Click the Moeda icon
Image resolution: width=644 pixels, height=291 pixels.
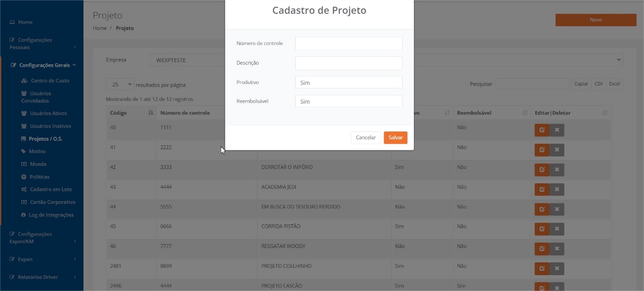coord(24,164)
